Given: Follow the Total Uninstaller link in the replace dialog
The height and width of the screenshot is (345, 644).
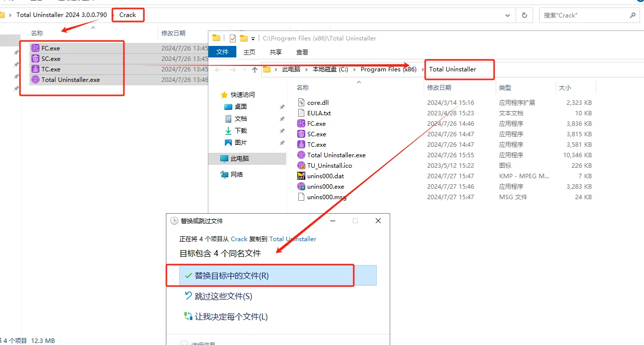Looking at the screenshot, I should [293, 239].
